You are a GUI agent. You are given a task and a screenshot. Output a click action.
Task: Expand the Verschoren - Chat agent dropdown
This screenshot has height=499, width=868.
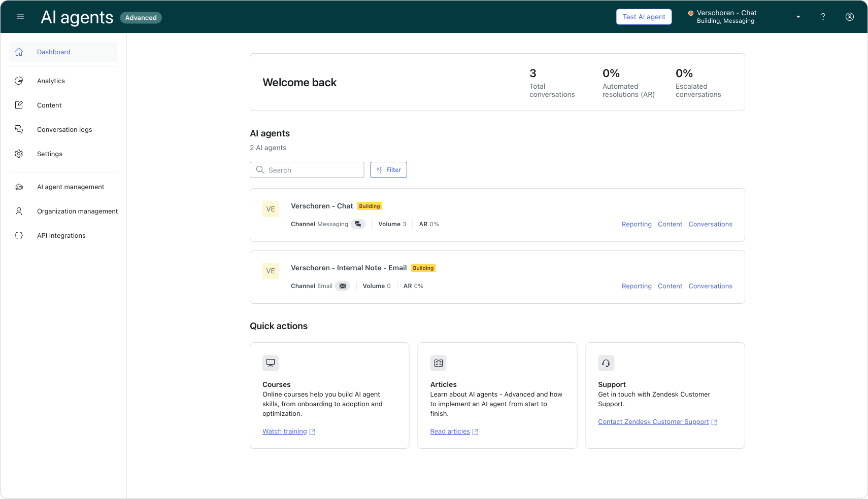[798, 17]
